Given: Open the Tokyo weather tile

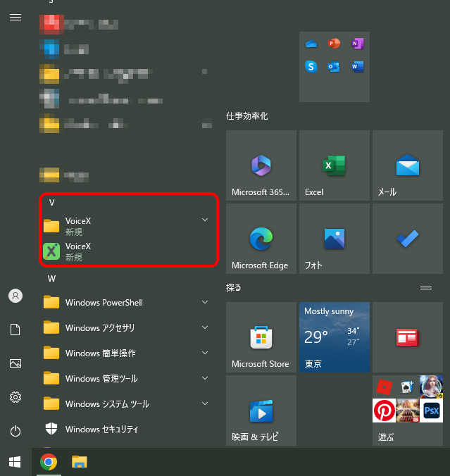Looking at the screenshot, I should [334, 338].
